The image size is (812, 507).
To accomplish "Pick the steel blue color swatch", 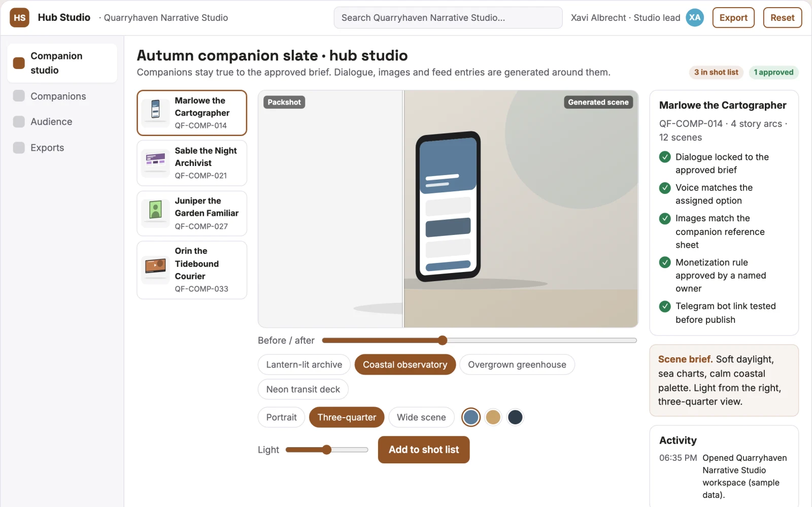I will pyautogui.click(x=471, y=417).
